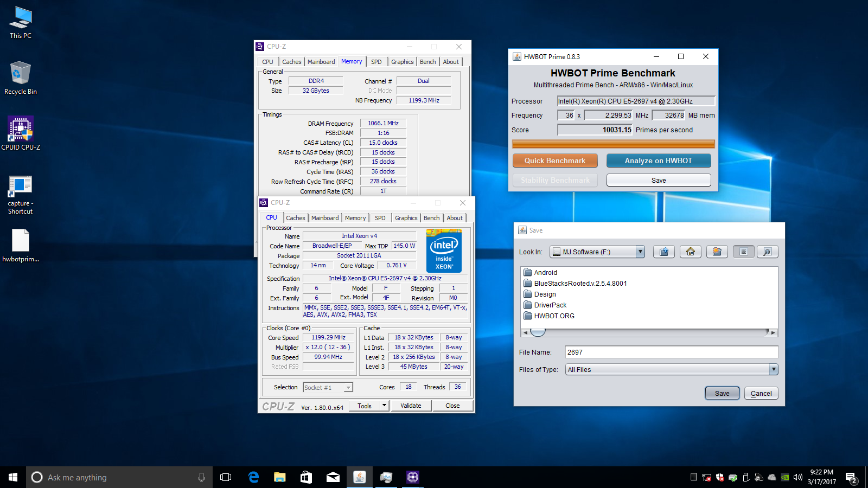Image resolution: width=868 pixels, height=488 pixels.
Task: Open hwbotprime file on desktop
Action: 21,246
